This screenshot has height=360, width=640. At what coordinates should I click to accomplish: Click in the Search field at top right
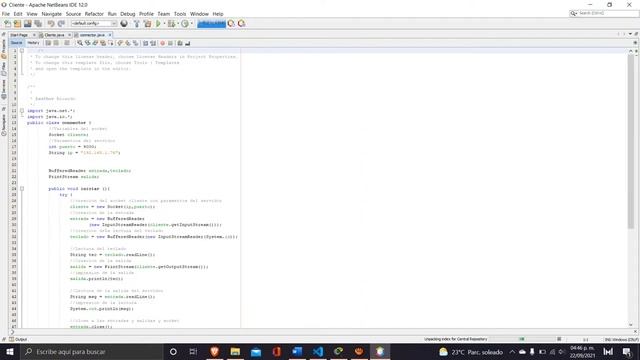tap(604, 13)
